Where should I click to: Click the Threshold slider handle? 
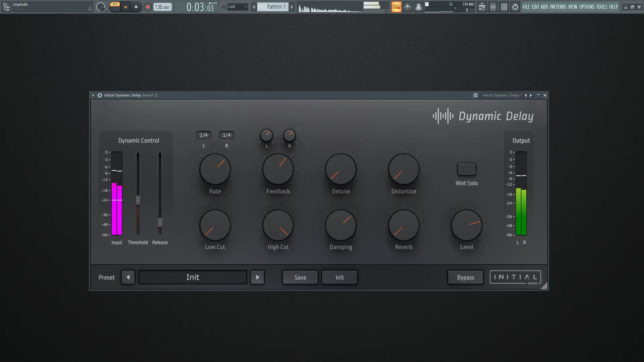coord(138,200)
